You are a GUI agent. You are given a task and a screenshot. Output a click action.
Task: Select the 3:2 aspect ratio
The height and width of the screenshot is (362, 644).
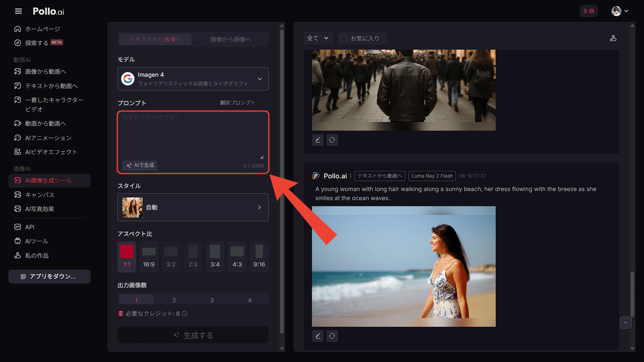pos(171,256)
